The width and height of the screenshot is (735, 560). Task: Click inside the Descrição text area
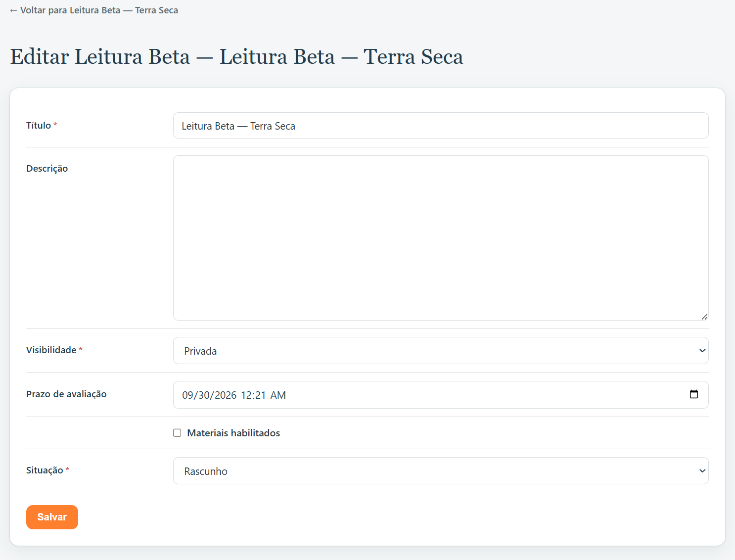(x=440, y=238)
